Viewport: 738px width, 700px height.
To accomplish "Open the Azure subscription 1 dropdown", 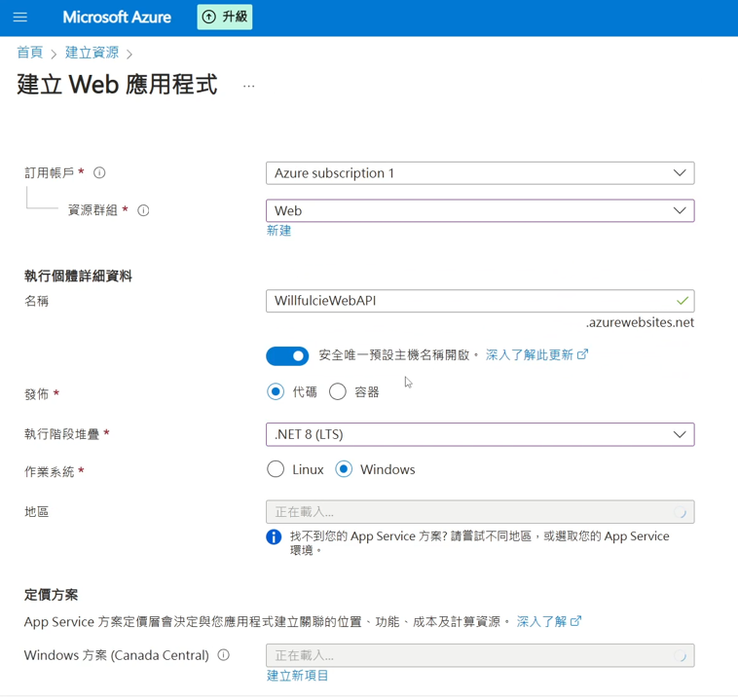I will click(480, 173).
